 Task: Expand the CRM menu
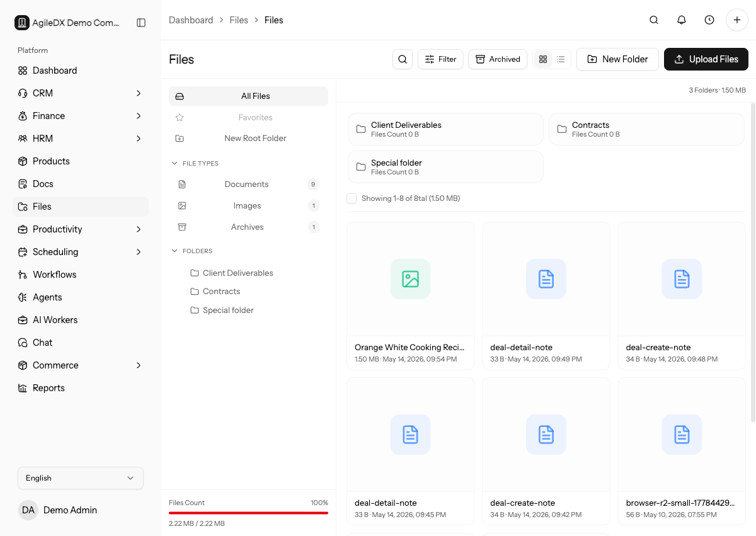click(81, 93)
